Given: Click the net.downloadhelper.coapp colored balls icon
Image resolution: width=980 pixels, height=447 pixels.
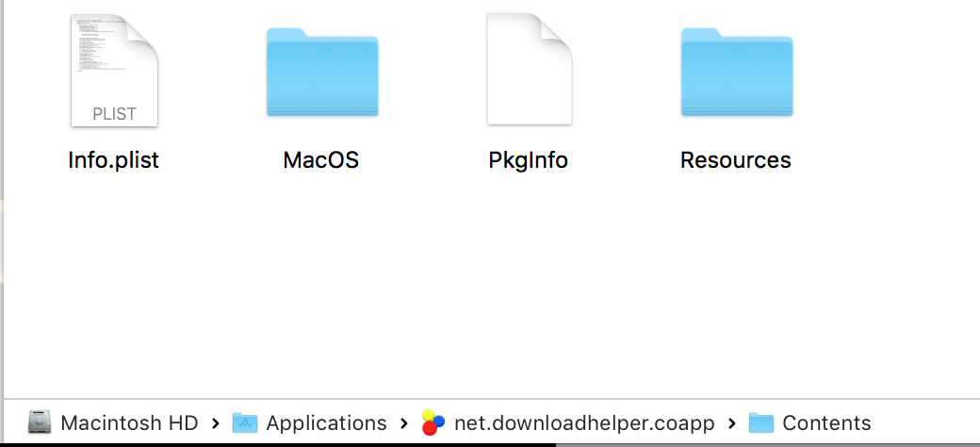Looking at the screenshot, I should (x=433, y=422).
